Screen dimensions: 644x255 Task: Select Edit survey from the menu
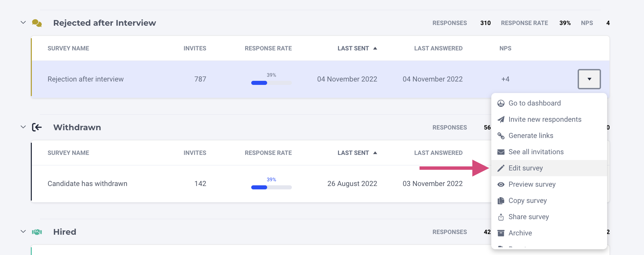pos(525,168)
